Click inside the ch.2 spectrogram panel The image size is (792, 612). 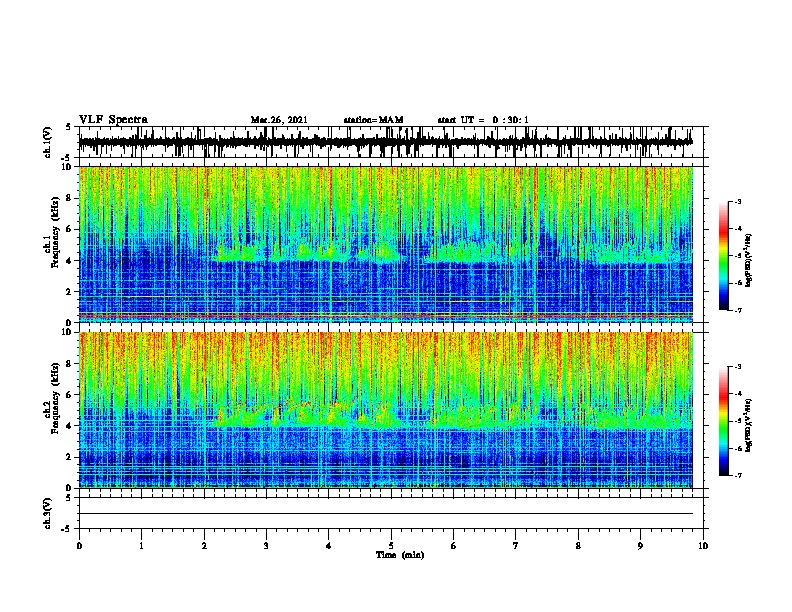386,410
